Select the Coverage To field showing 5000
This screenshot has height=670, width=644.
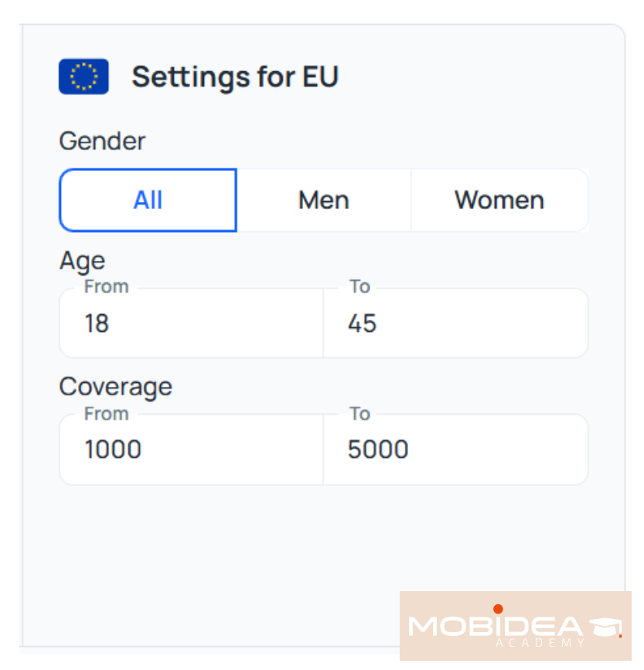coord(455,449)
